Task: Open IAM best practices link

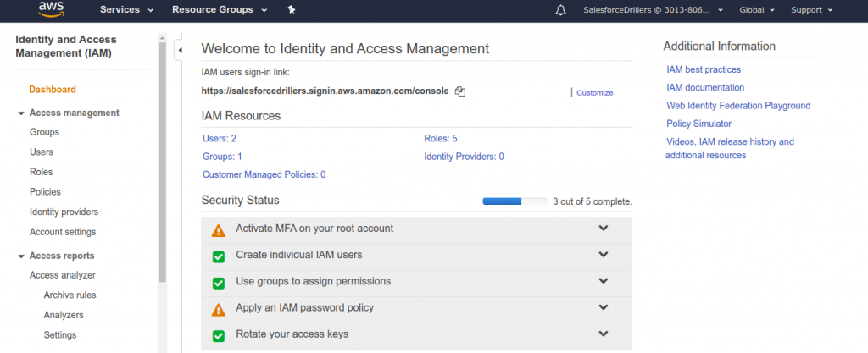Action: coord(704,69)
